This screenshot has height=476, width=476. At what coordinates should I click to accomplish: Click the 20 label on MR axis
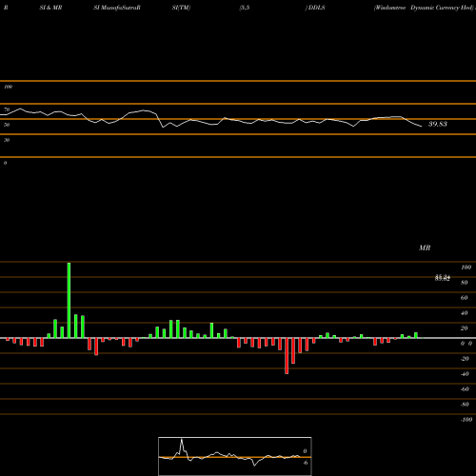pos(465,328)
